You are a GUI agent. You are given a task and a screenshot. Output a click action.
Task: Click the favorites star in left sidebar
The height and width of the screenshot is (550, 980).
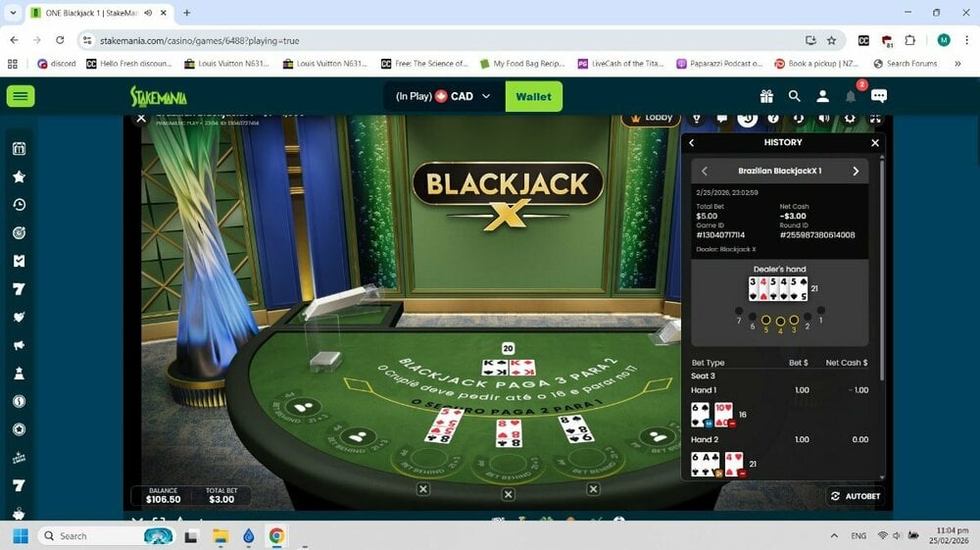click(19, 176)
